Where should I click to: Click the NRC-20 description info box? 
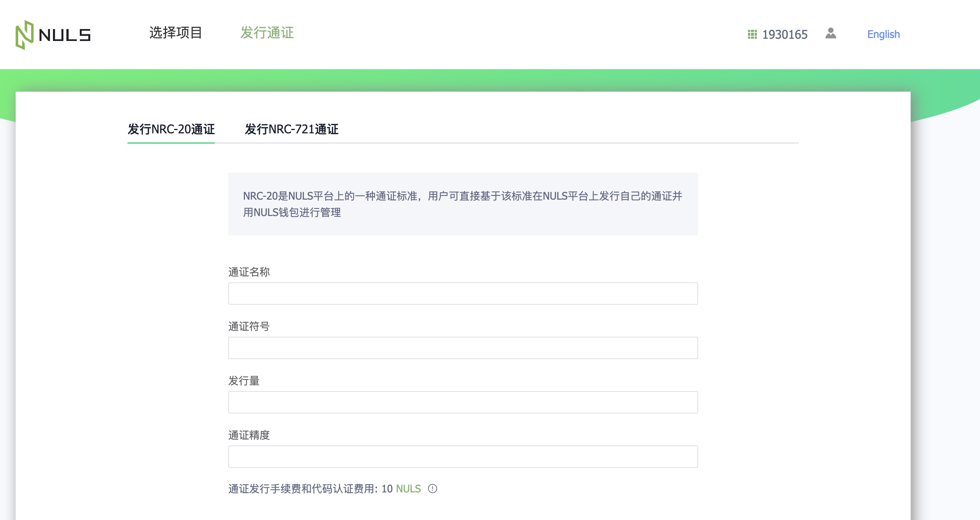point(463,204)
